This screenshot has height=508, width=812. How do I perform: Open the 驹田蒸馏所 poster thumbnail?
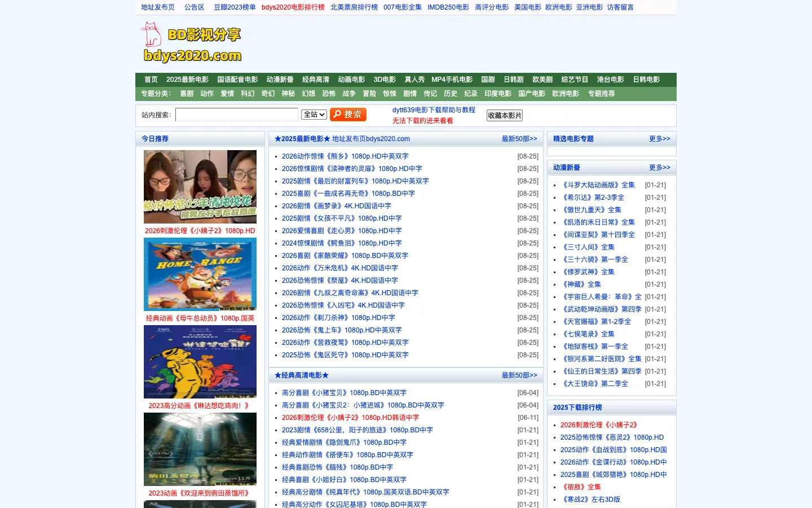[200, 449]
